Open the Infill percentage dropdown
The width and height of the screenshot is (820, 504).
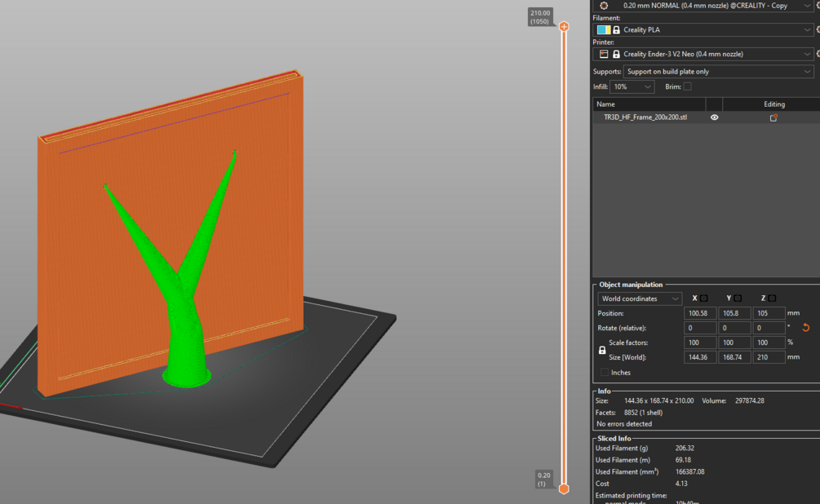(632, 86)
